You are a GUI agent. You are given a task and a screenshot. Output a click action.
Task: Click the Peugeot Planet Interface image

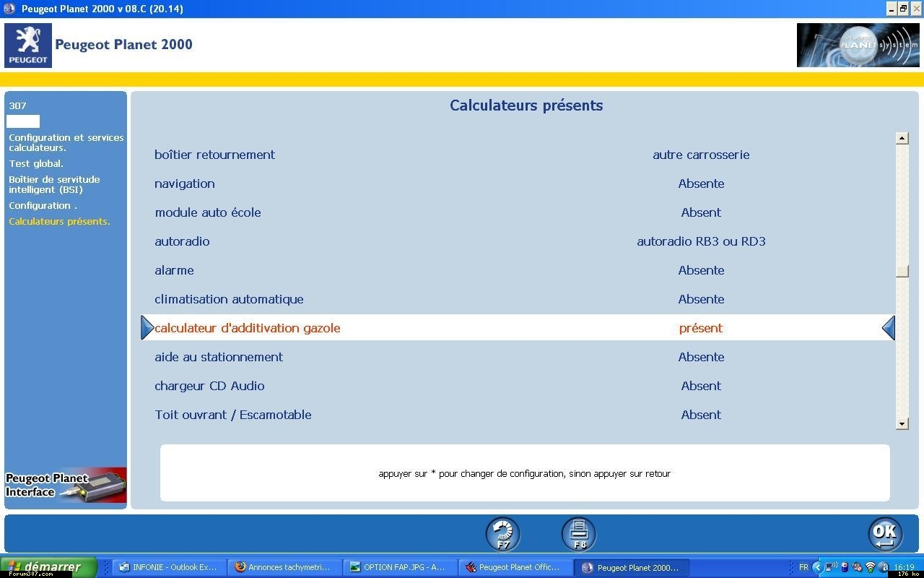pyautogui.click(x=66, y=486)
